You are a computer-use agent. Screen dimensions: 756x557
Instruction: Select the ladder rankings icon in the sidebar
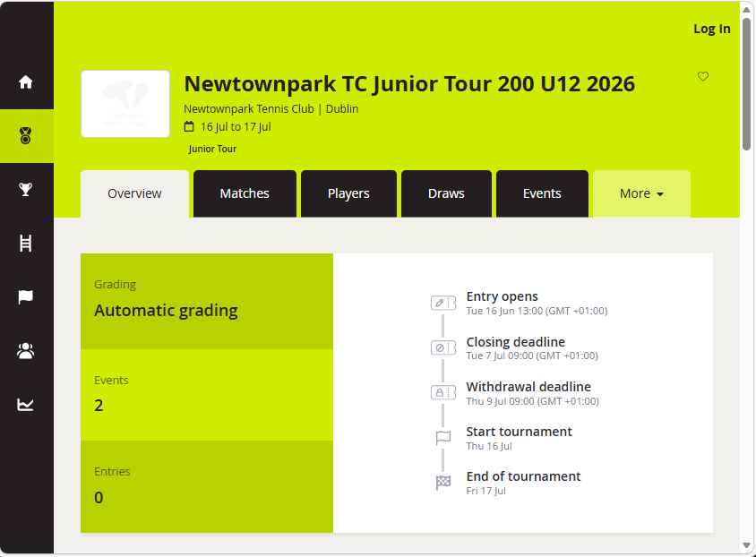pyautogui.click(x=26, y=243)
